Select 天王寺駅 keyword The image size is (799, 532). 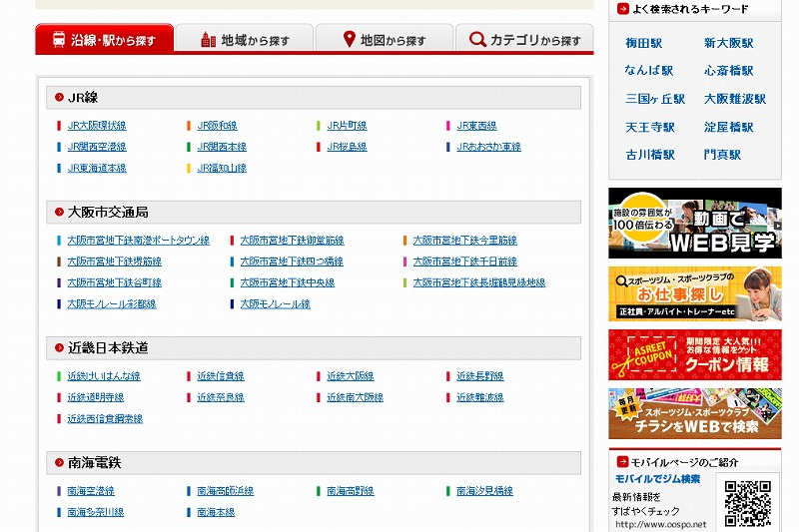pos(650,128)
